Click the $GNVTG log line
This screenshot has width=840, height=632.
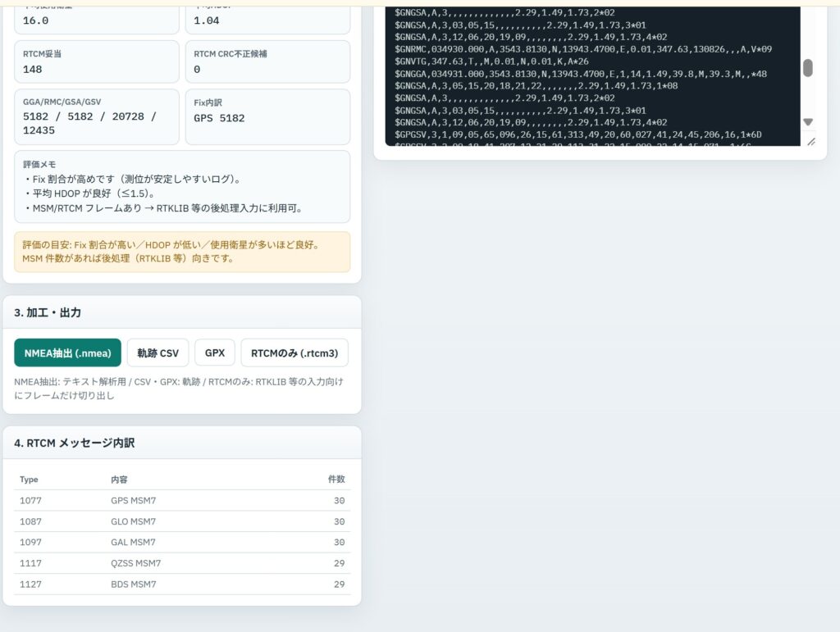(491, 61)
